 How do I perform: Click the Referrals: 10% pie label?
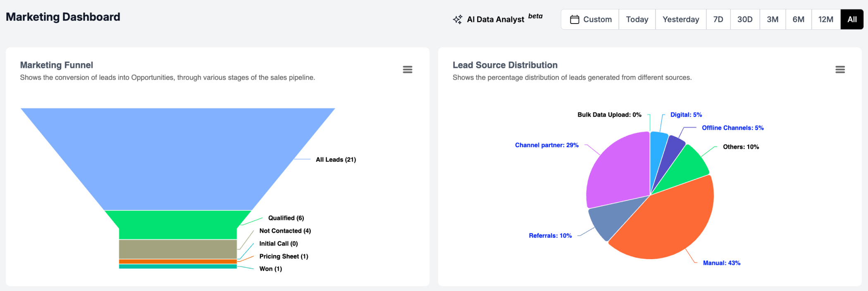[x=550, y=236]
